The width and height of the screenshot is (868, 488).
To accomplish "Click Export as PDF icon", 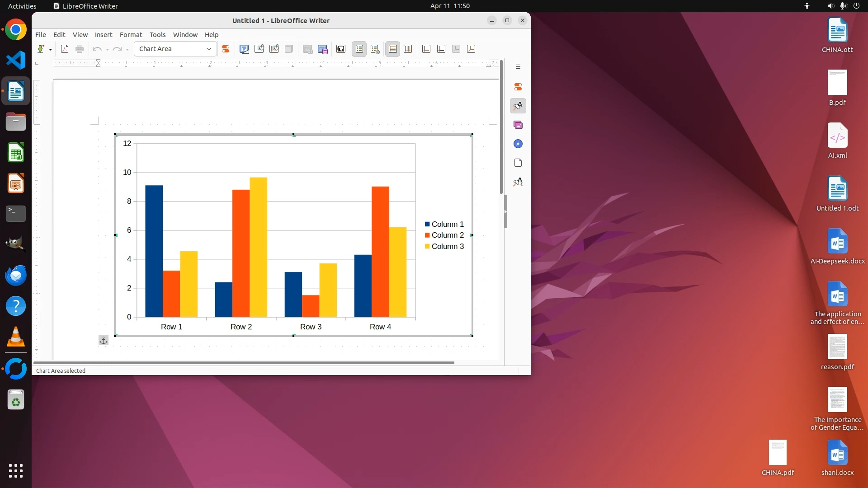I will (x=65, y=49).
